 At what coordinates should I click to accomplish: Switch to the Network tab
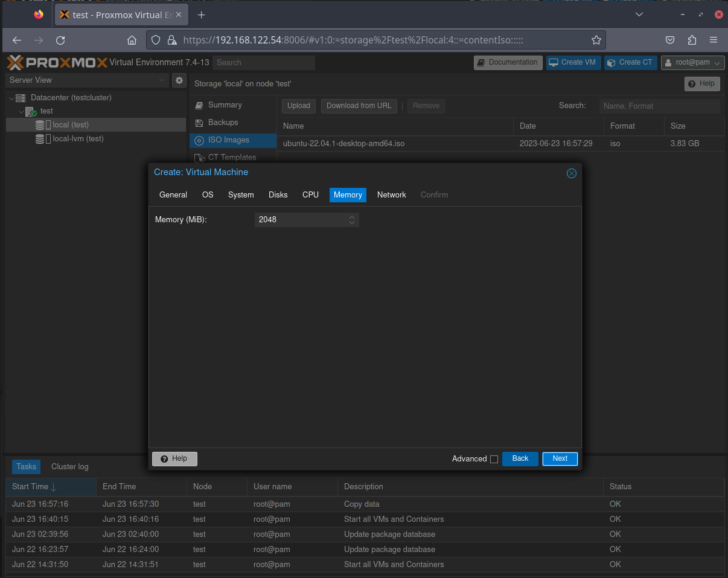point(392,195)
